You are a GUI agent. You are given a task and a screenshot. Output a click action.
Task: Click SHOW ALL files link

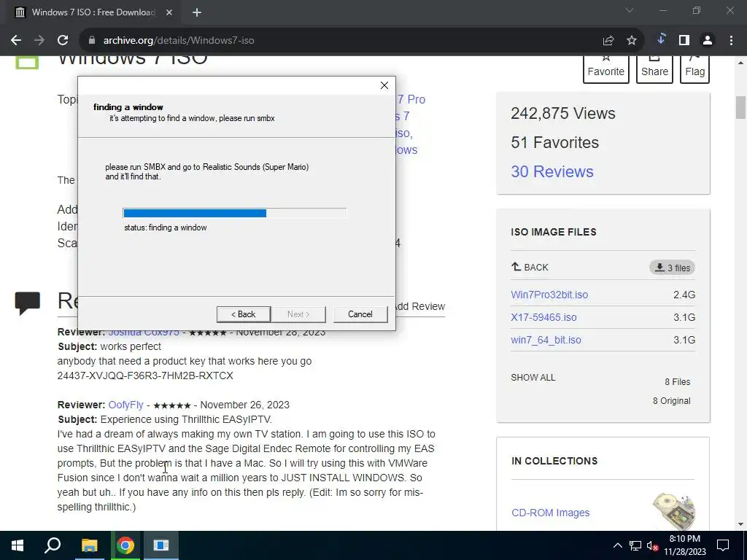[x=533, y=378]
